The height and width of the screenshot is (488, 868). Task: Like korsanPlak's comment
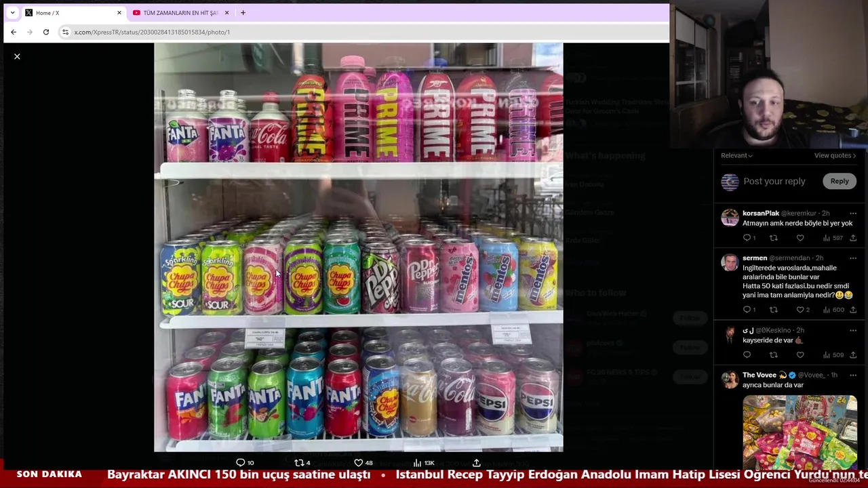point(800,238)
